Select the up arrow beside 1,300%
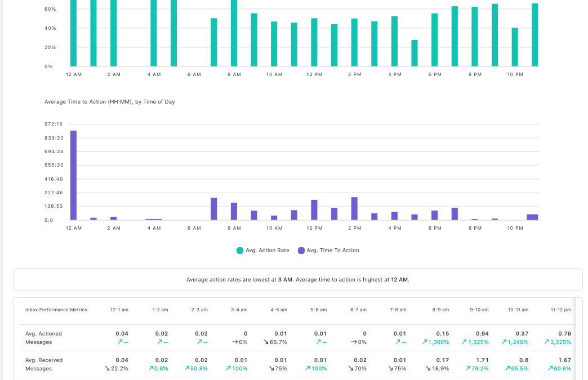The image size is (588, 380). coord(424,342)
